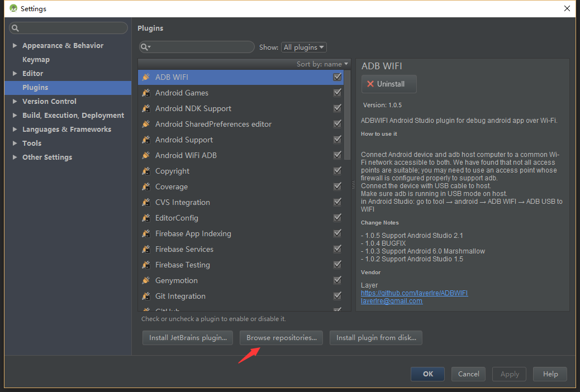The width and height of the screenshot is (580, 392).
Task: Select the Firebase Testing plugin row
Action: tap(241, 265)
